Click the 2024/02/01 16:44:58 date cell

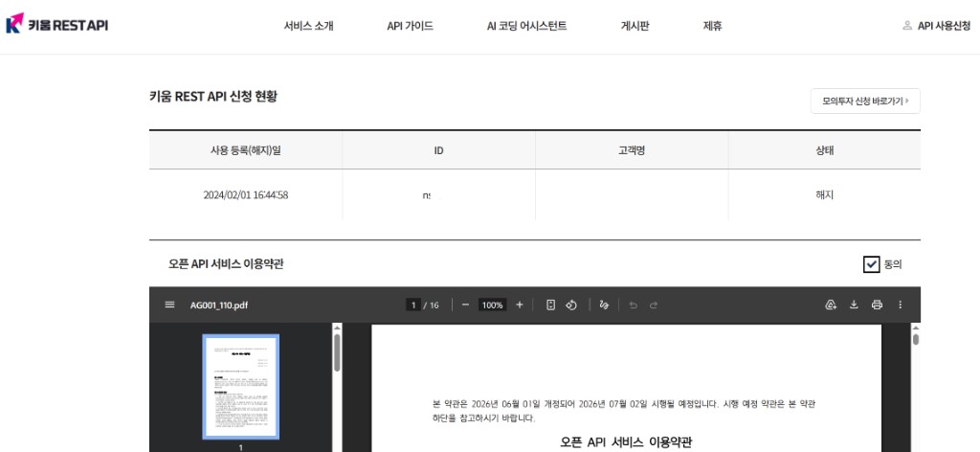click(246, 194)
